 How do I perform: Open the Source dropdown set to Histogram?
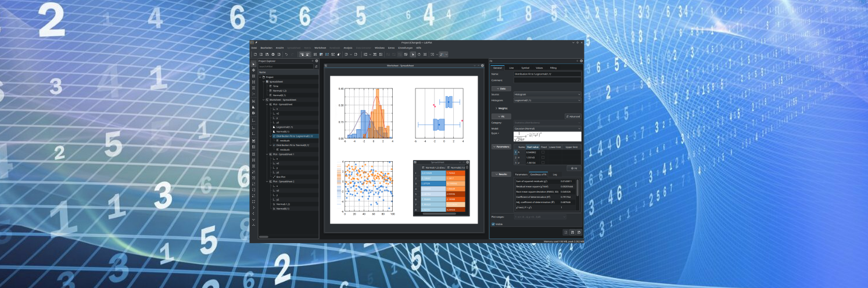[x=547, y=94]
